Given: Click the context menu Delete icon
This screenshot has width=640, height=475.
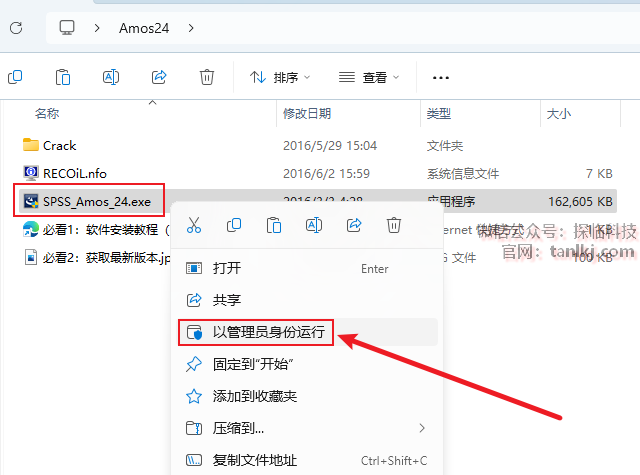Looking at the screenshot, I should [x=393, y=225].
